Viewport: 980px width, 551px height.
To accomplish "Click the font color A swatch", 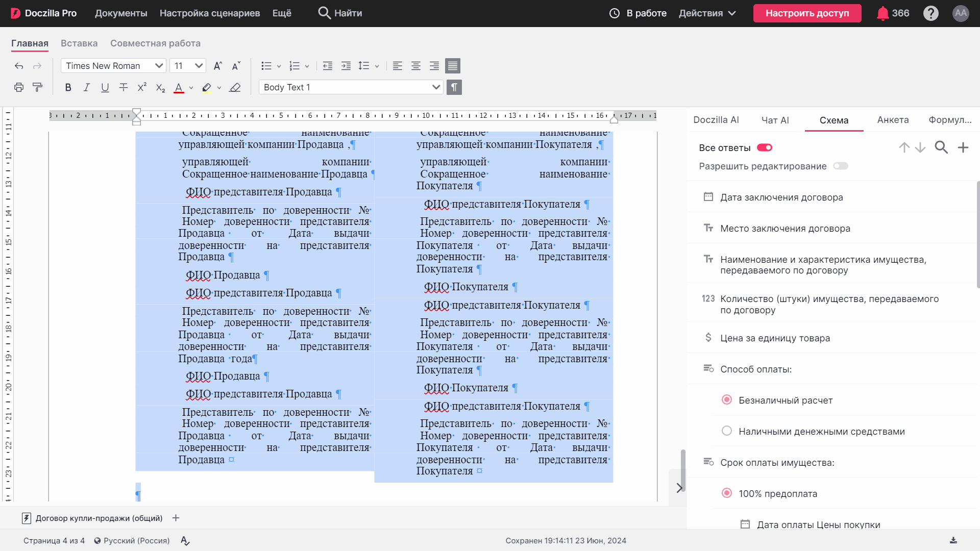I will click(179, 88).
